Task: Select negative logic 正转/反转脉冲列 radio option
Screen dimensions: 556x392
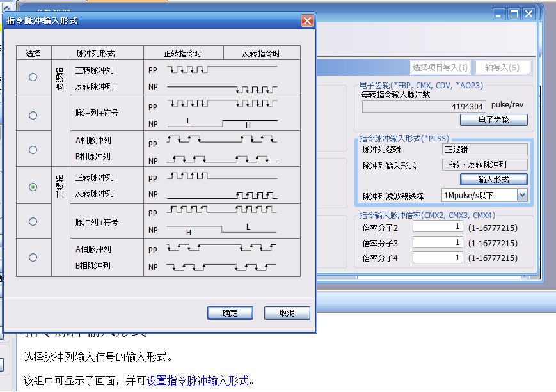Action: [33, 77]
